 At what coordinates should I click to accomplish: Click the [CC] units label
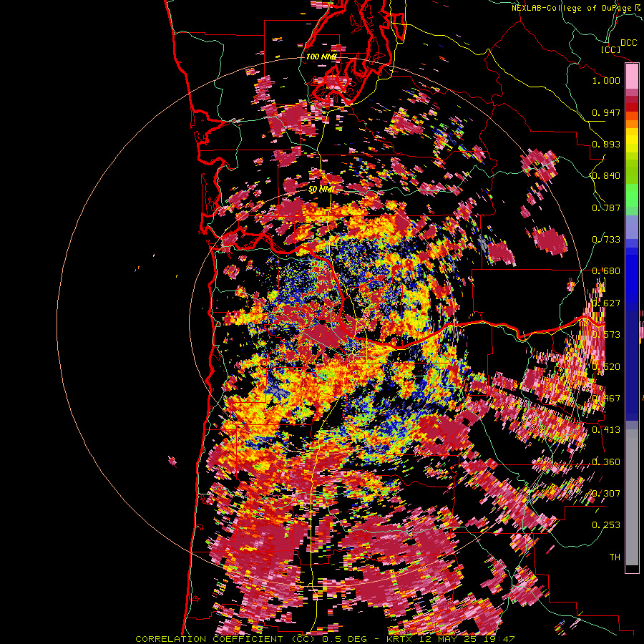tap(610, 49)
